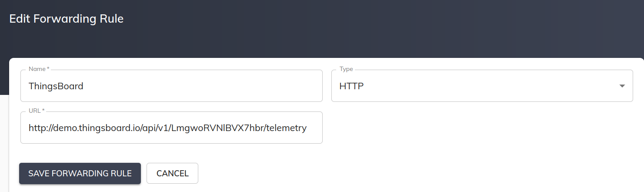644x192 pixels.
Task: Click the URL* field label
Action: pos(37,111)
